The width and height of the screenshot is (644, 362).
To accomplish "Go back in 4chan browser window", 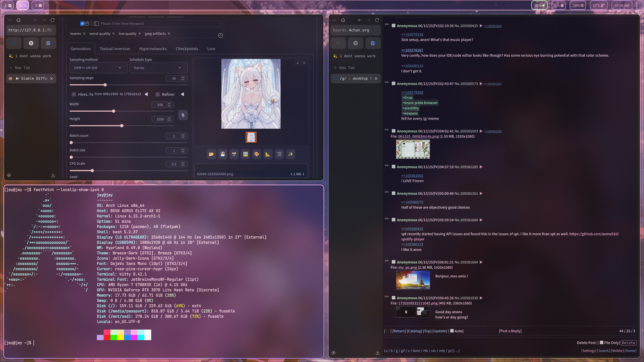I will click(360, 20).
